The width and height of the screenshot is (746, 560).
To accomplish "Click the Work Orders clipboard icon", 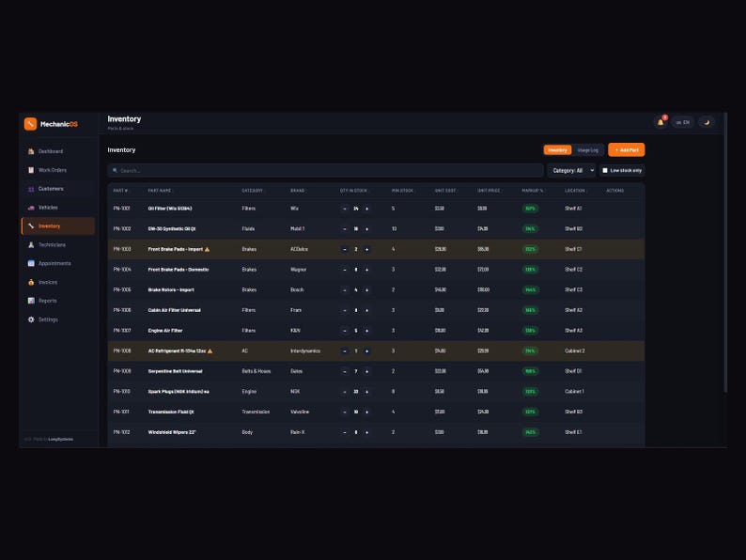I will (x=31, y=170).
